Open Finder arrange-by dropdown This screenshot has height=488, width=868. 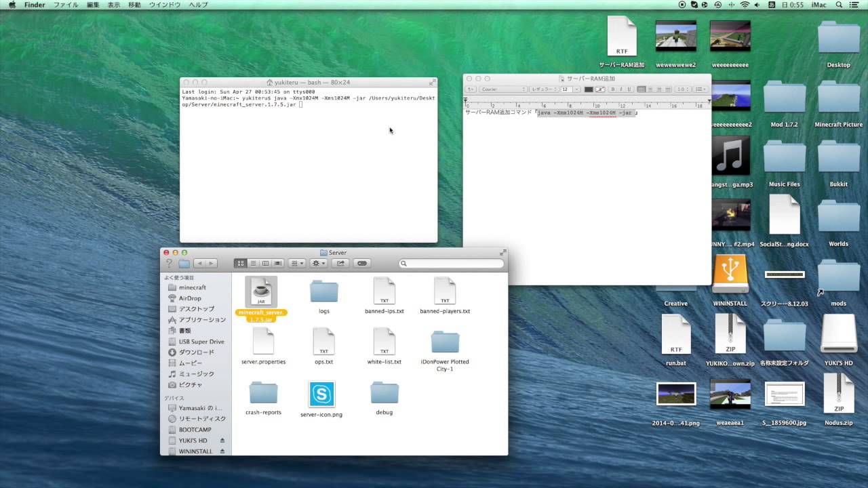coord(297,263)
